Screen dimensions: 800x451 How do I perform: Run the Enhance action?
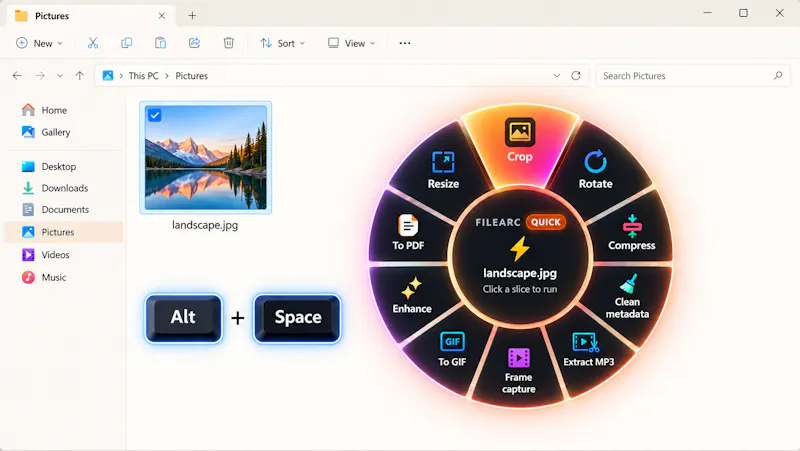[x=412, y=296]
